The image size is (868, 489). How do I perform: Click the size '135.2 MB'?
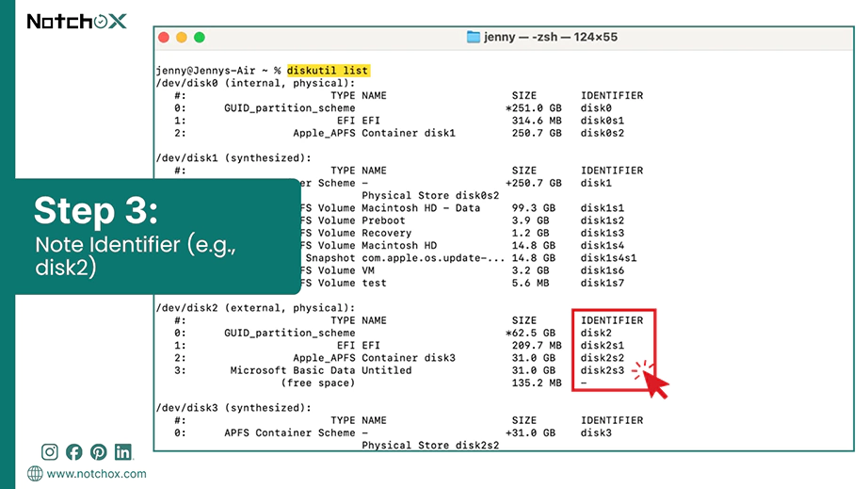[537, 383]
